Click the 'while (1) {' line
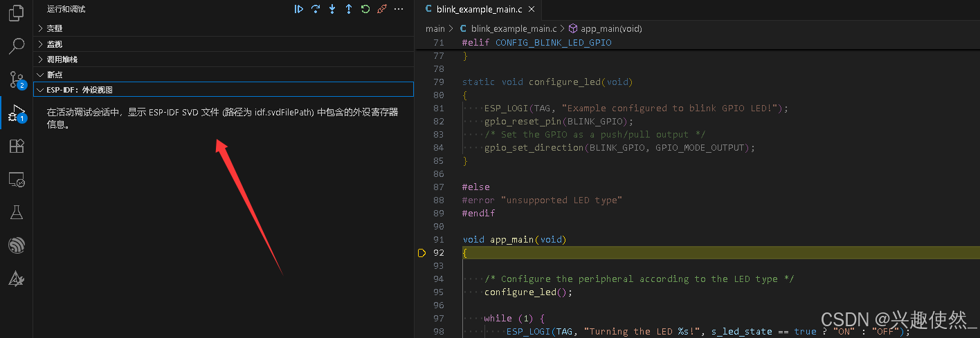Image resolution: width=980 pixels, height=338 pixels. pyautogui.click(x=514, y=318)
